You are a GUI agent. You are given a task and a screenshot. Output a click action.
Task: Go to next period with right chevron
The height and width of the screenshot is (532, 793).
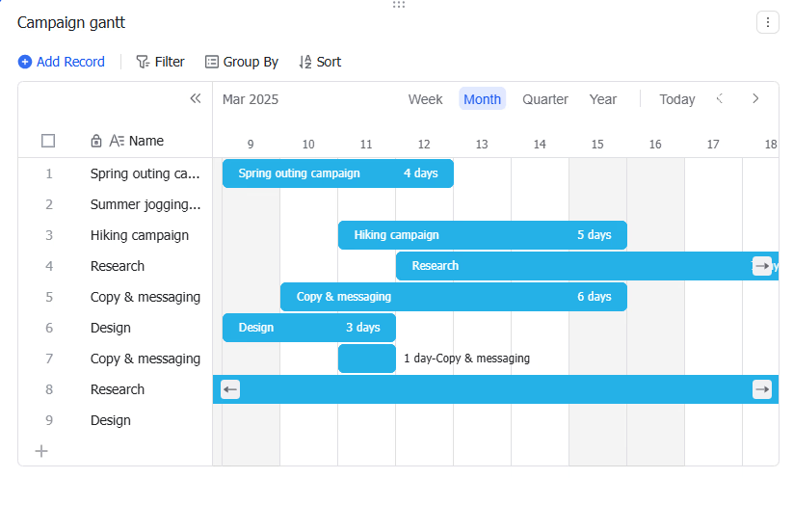pos(755,98)
